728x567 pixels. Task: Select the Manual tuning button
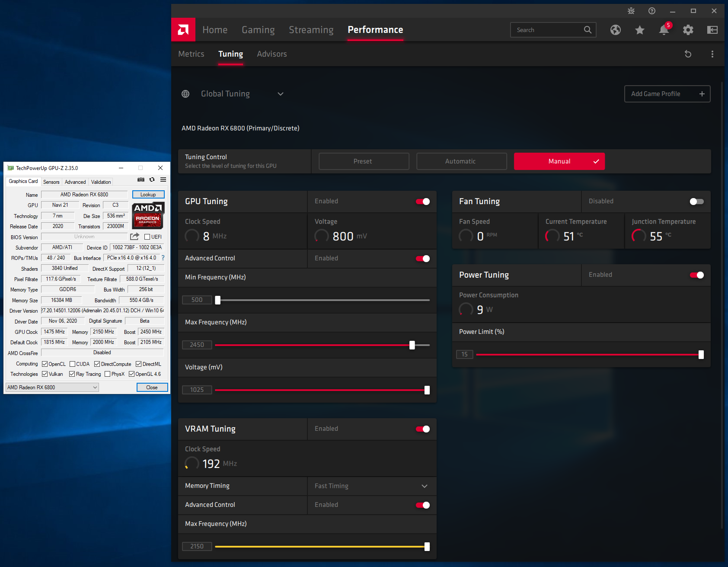click(x=559, y=161)
